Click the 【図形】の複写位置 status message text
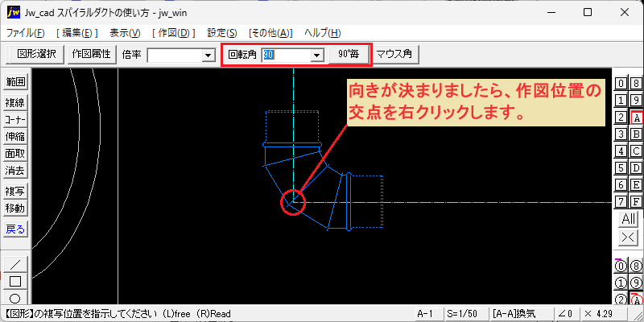The height and width of the screenshot is (322, 644). (x=117, y=314)
